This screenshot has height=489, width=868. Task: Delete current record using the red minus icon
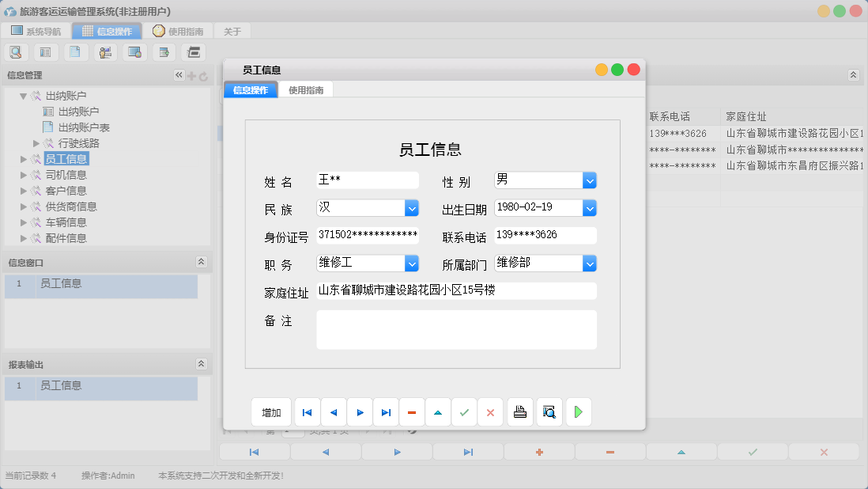[411, 411]
